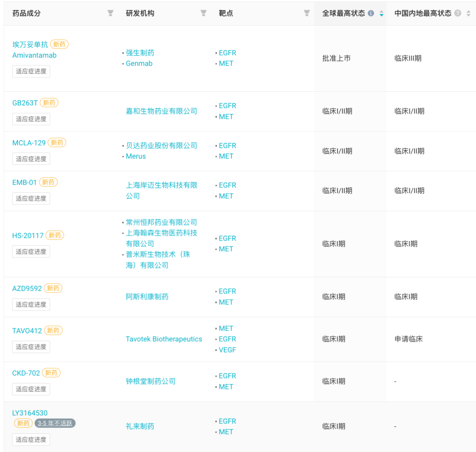This screenshot has height=452, width=476.
Task: Open 嘉和生物药业有限公司 link
Action: coord(161,111)
